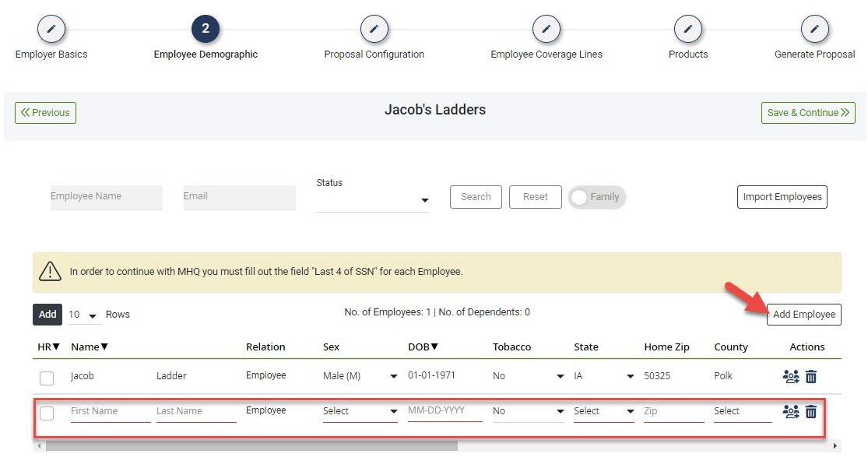Open the Proposal Configuration step pencil icon
Screen dimensions: 868x461
click(x=374, y=29)
